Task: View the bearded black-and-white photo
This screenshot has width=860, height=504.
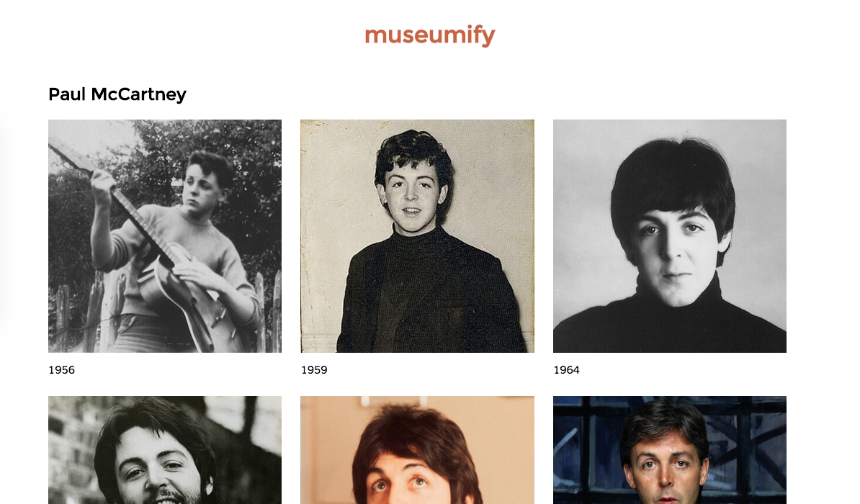Action: (x=165, y=450)
